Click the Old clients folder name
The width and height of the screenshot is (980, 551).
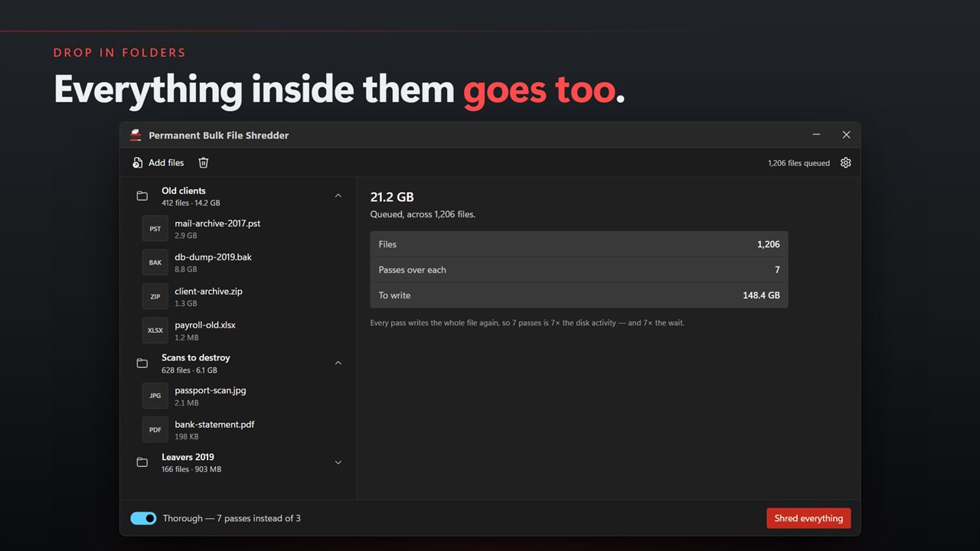pos(184,191)
